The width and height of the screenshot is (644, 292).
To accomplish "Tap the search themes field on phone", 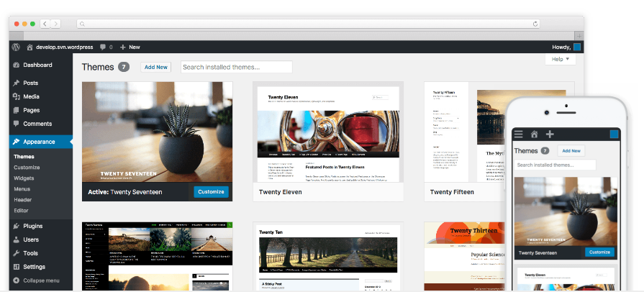I will point(555,165).
